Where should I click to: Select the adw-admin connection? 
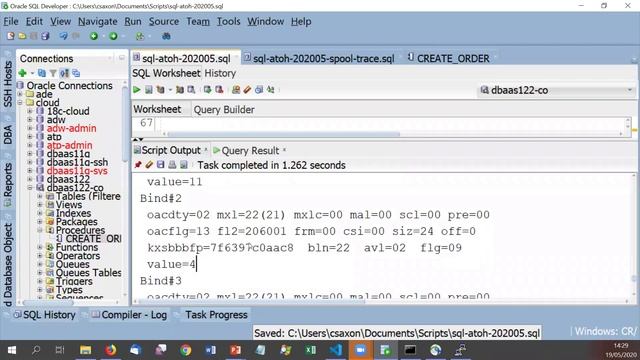pos(71,128)
